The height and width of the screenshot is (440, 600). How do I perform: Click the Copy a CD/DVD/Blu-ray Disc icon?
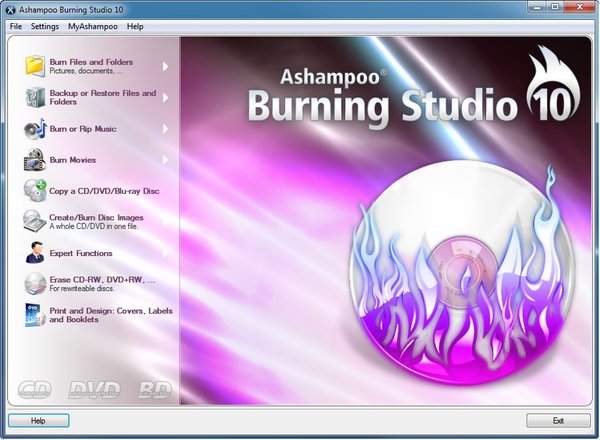point(34,190)
